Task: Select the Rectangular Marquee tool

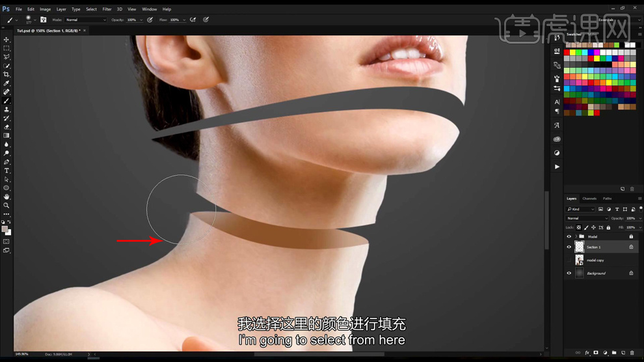Action: pyautogui.click(x=6, y=48)
